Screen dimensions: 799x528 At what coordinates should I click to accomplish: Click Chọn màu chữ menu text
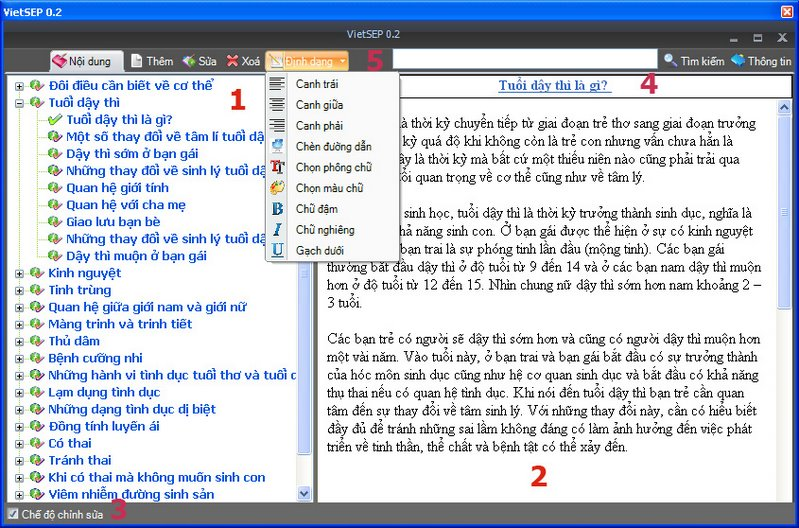[329, 188]
